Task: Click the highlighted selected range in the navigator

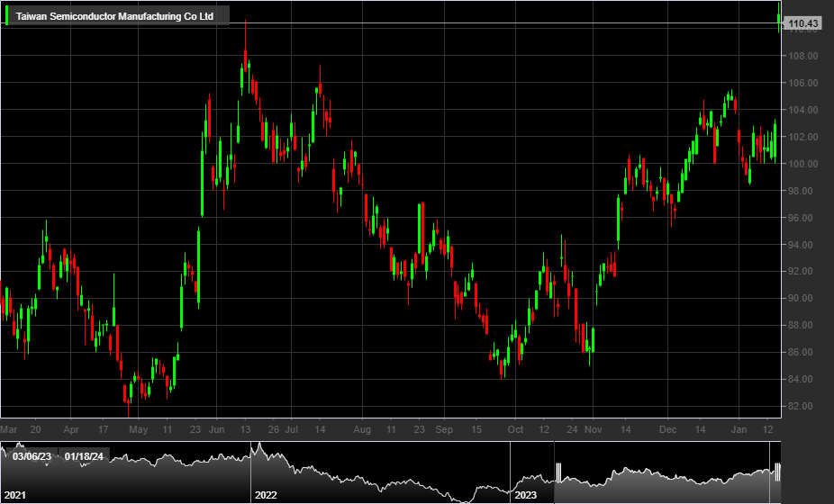Action: point(667,472)
